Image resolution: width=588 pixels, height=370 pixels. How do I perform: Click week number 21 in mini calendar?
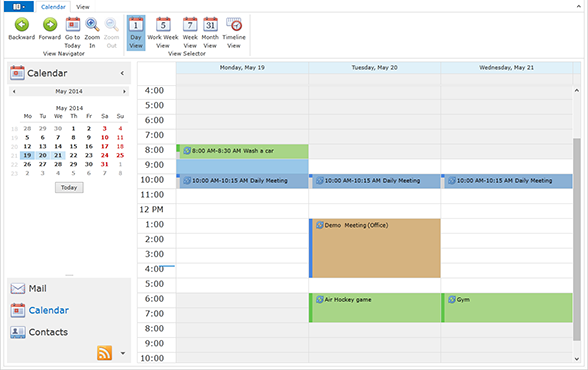coord(14,156)
